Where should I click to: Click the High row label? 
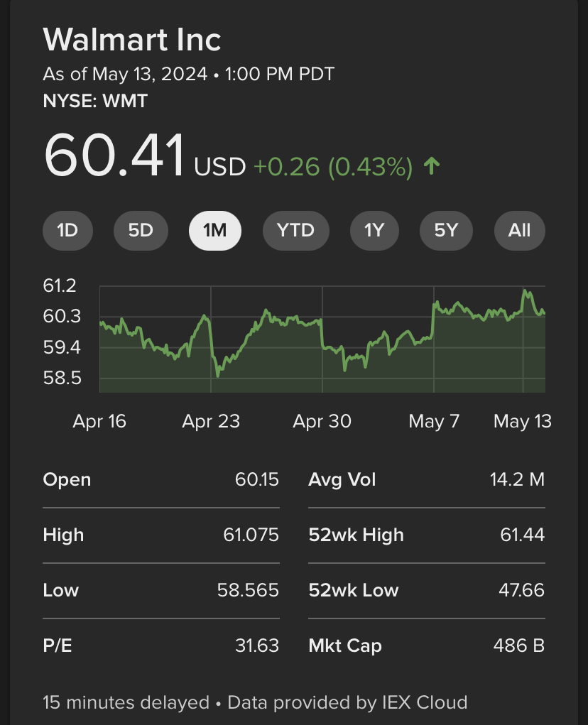pyautogui.click(x=63, y=535)
